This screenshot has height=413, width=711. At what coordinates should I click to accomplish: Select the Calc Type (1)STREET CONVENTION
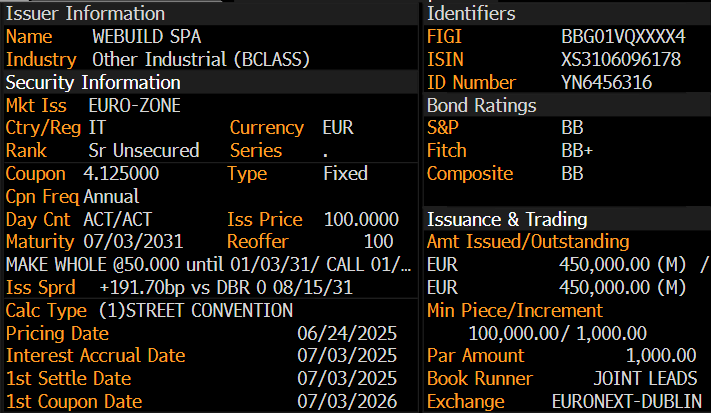pos(196,311)
